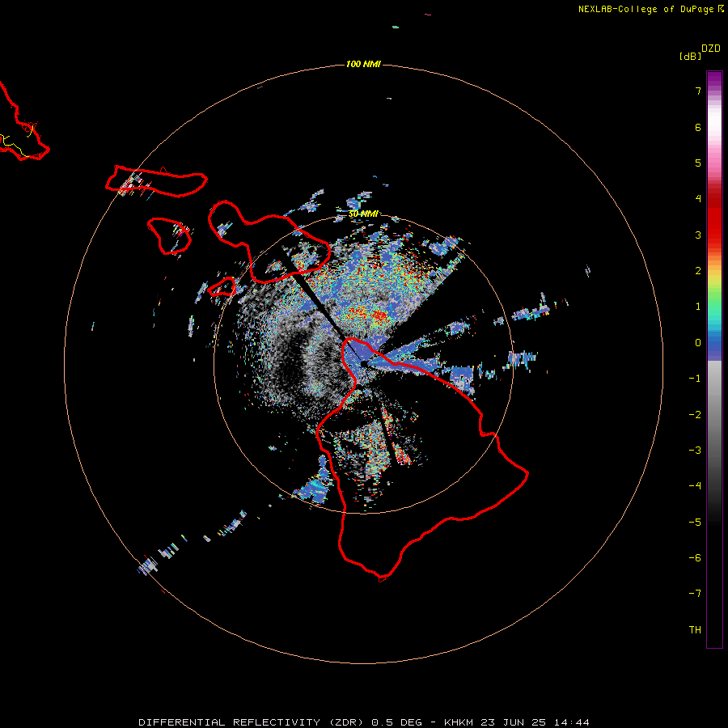Click the -1 value on color scale
Screen dimensions: 728x728
click(695, 379)
